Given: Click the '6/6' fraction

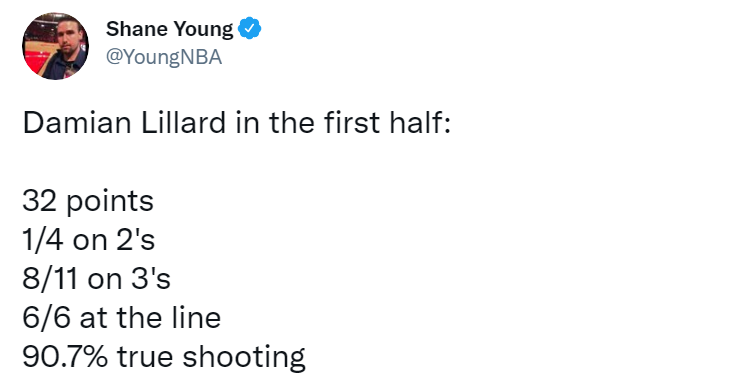Looking at the screenshot, I should tap(47, 317).
